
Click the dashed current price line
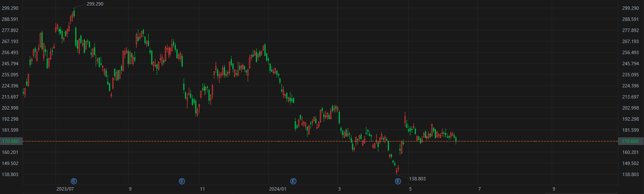click(534, 141)
